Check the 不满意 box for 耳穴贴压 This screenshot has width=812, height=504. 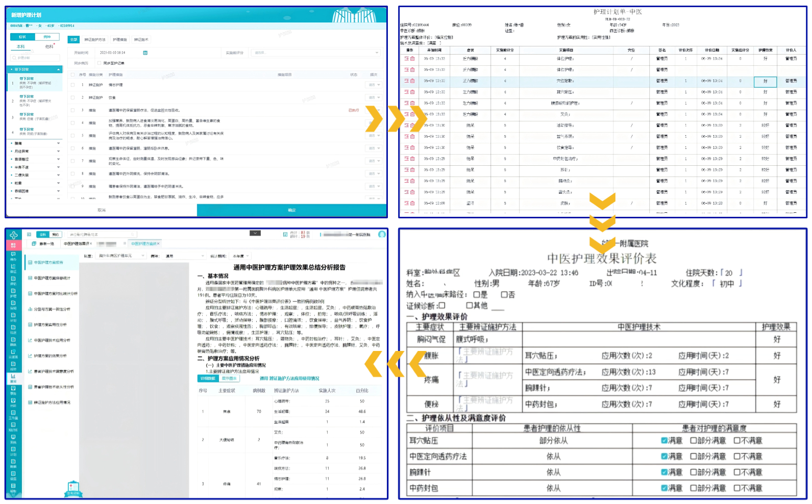[x=736, y=441]
